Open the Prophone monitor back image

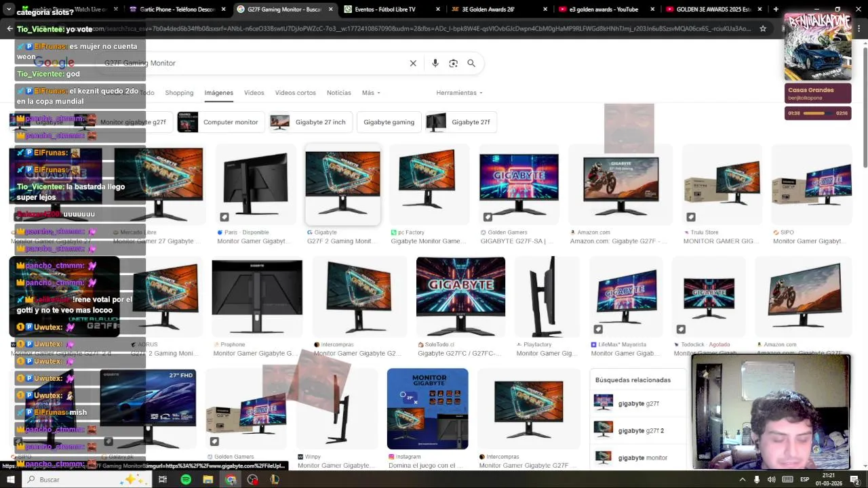(x=257, y=296)
